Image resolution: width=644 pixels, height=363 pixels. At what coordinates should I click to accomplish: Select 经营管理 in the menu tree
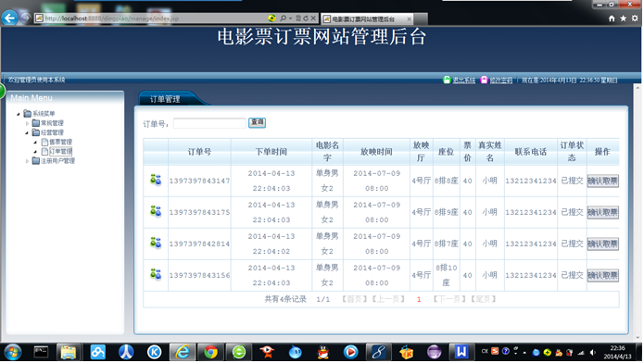click(52, 132)
